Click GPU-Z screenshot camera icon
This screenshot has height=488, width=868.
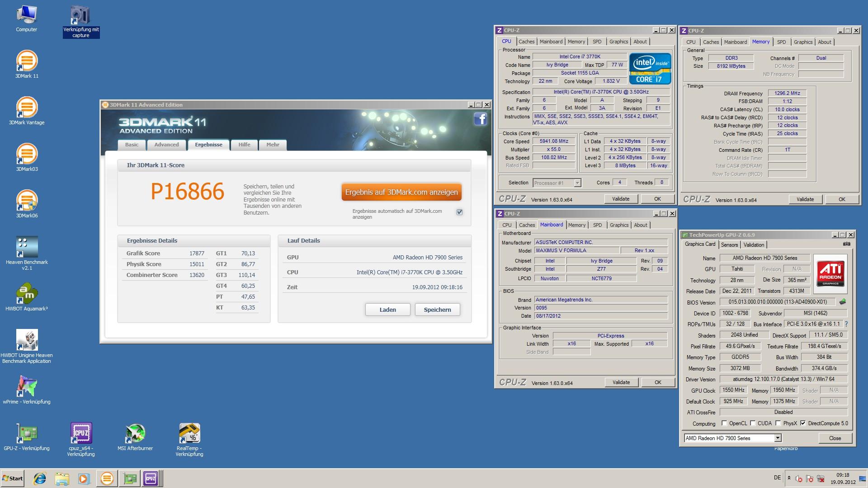point(846,244)
